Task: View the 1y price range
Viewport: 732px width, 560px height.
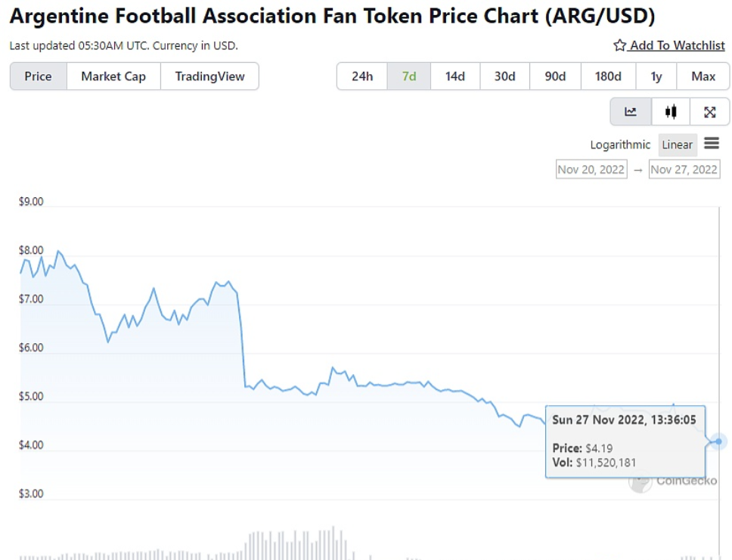Action: pos(656,76)
